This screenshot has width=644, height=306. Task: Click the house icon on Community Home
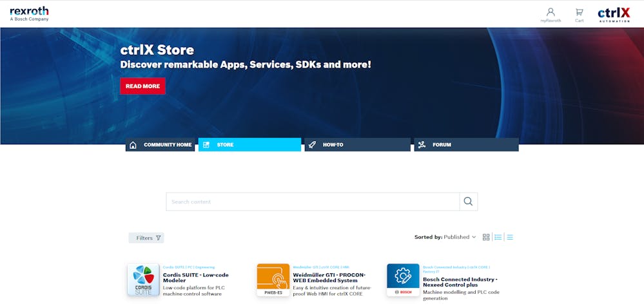(x=133, y=145)
